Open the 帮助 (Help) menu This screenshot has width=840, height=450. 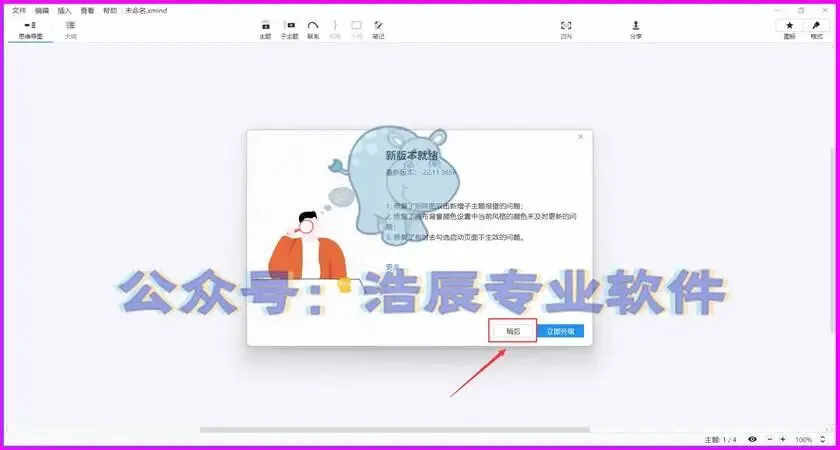(110, 11)
